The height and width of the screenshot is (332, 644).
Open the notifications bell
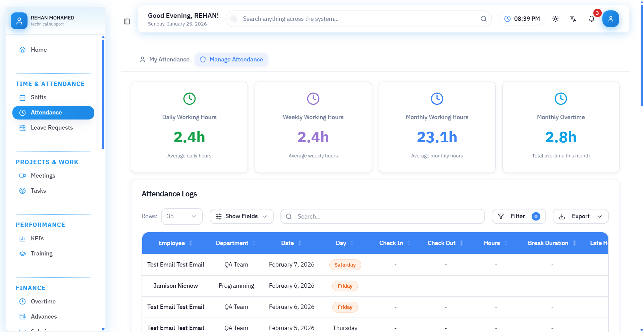[x=592, y=19]
